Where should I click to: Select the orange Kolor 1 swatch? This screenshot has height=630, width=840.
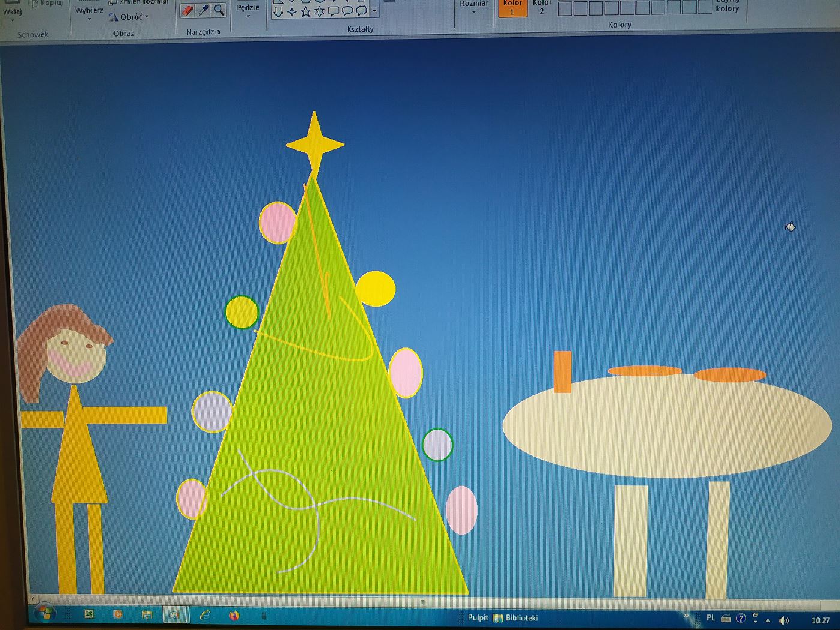coord(512,7)
